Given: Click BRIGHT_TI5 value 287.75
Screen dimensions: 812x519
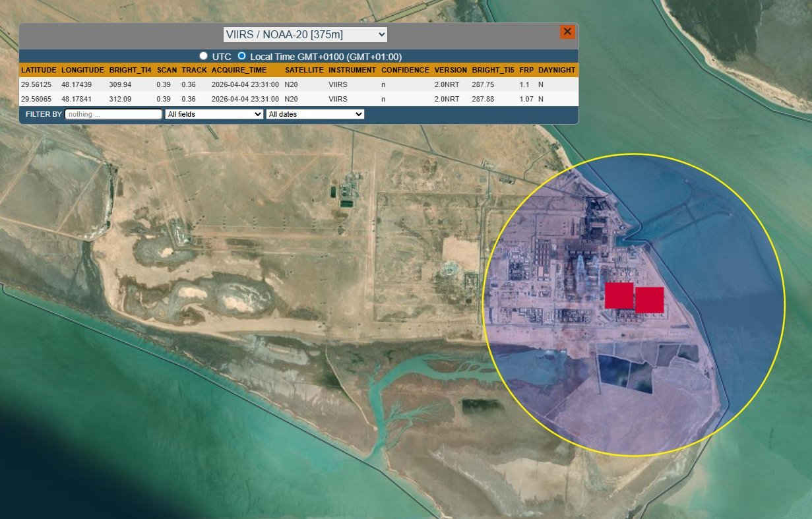Looking at the screenshot, I should pos(483,84).
